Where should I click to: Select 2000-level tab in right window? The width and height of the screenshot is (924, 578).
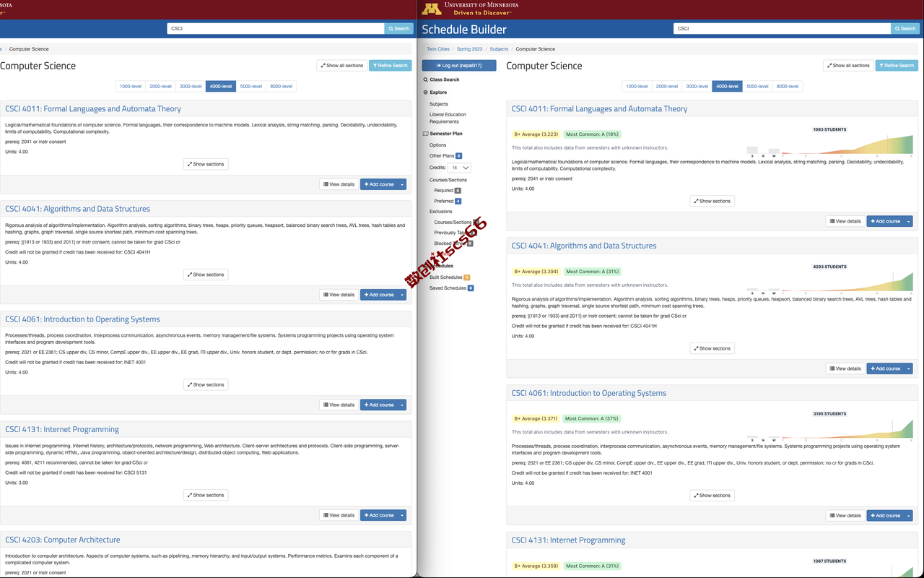click(x=667, y=86)
